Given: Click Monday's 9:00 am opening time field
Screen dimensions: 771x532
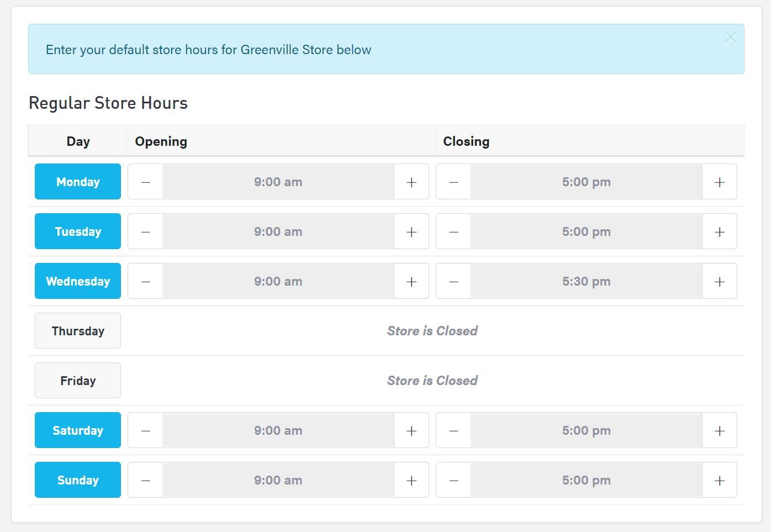Looking at the screenshot, I should click(278, 181).
